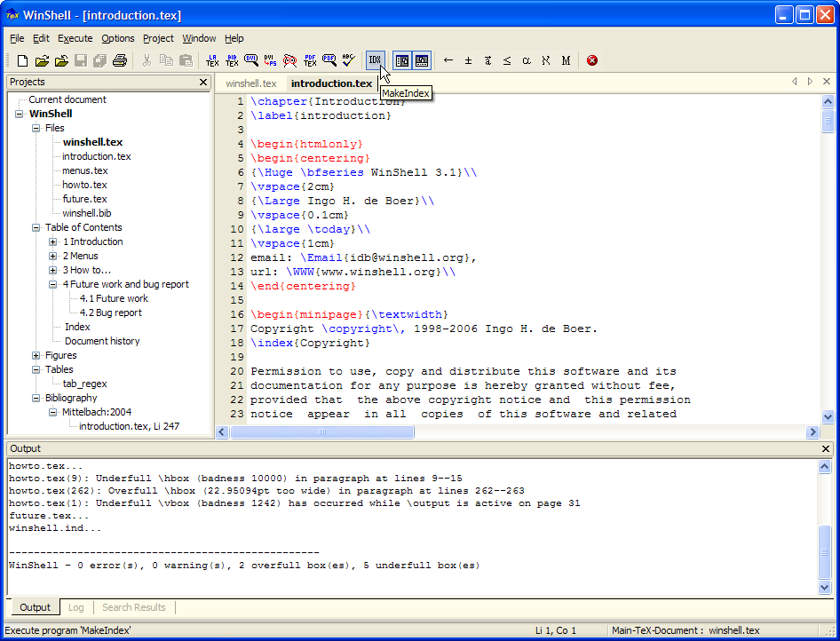The height and width of the screenshot is (641, 840).
Task: Open the aleph miscellaneous symbols icon
Action: click(x=546, y=60)
